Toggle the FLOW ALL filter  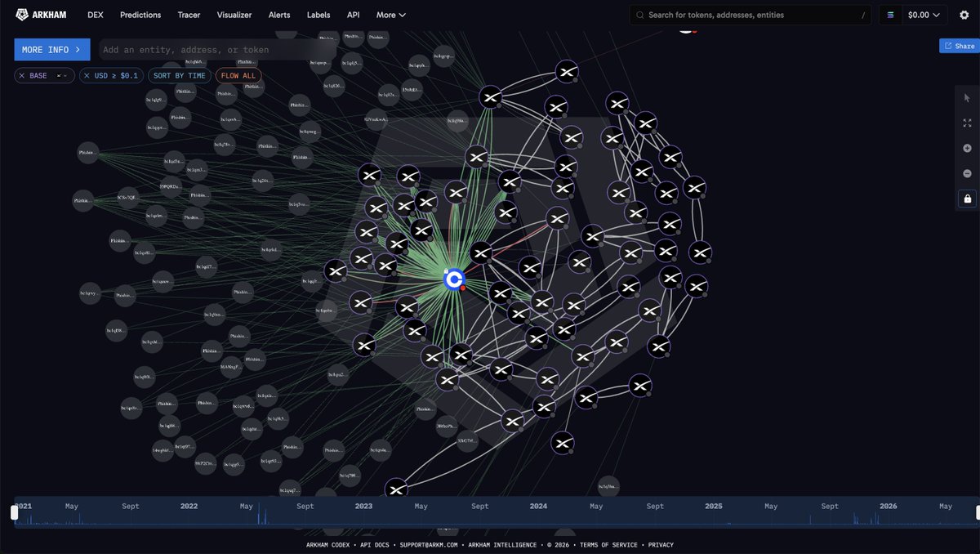click(238, 76)
